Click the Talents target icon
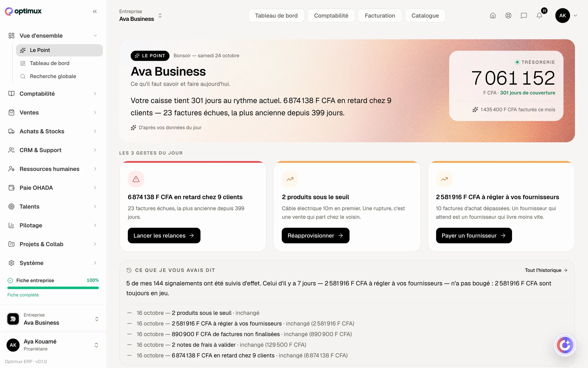Viewport: 588px width, 368px height. point(11,207)
